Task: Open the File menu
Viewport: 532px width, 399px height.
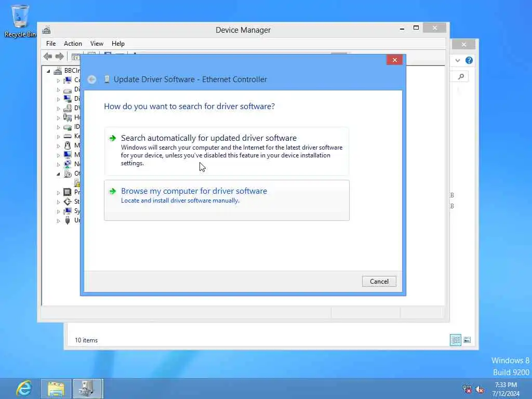Action: point(51,44)
